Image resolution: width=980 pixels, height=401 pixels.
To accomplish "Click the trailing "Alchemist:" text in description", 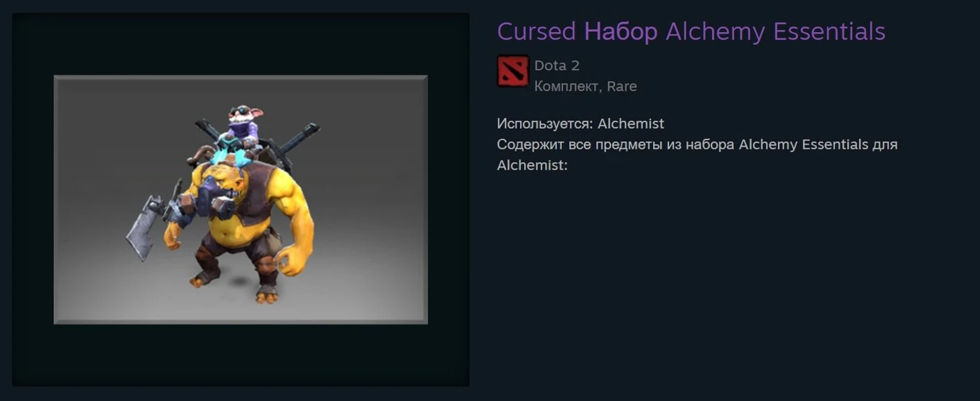I will 532,165.
